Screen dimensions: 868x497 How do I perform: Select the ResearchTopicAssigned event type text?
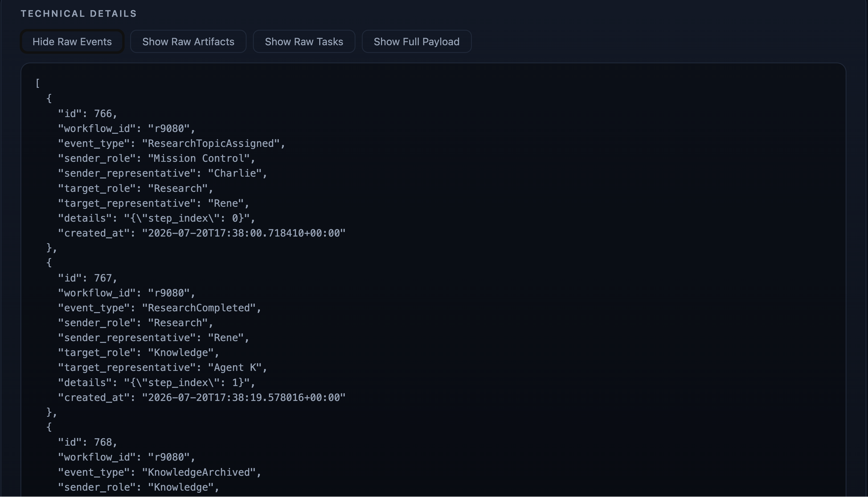point(211,143)
